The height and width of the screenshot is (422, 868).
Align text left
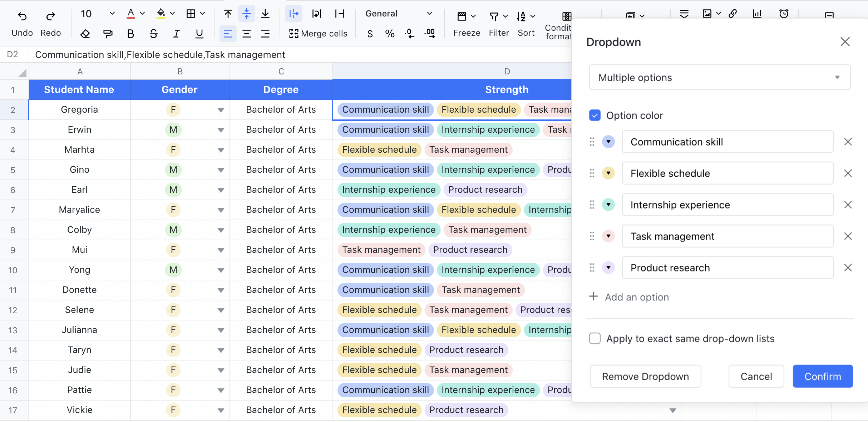coord(228,34)
